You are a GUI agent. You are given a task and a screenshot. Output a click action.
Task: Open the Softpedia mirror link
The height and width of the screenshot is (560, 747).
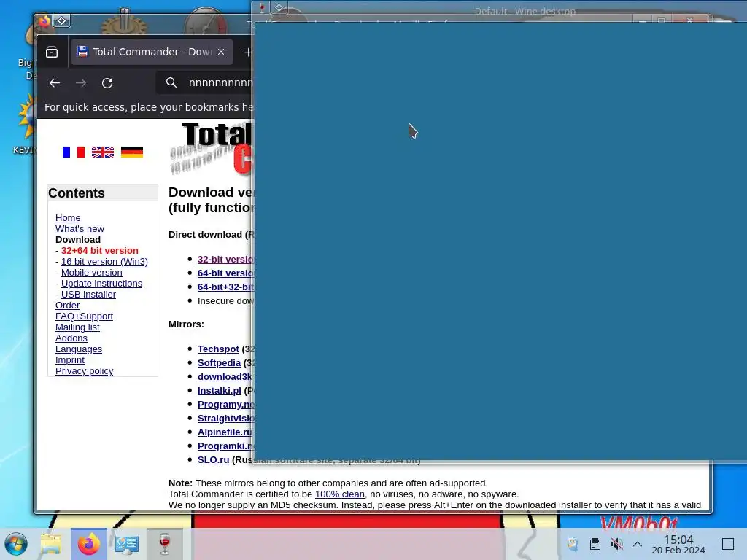coord(219,363)
